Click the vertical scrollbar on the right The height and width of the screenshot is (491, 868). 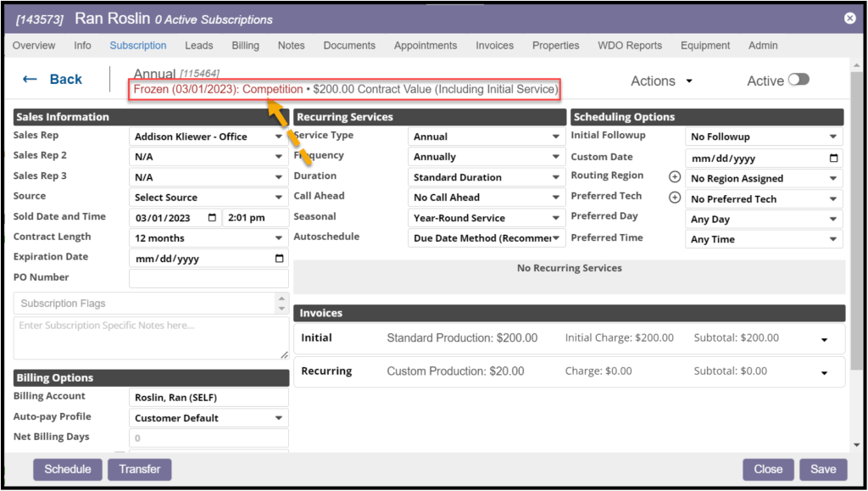(855, 254)
